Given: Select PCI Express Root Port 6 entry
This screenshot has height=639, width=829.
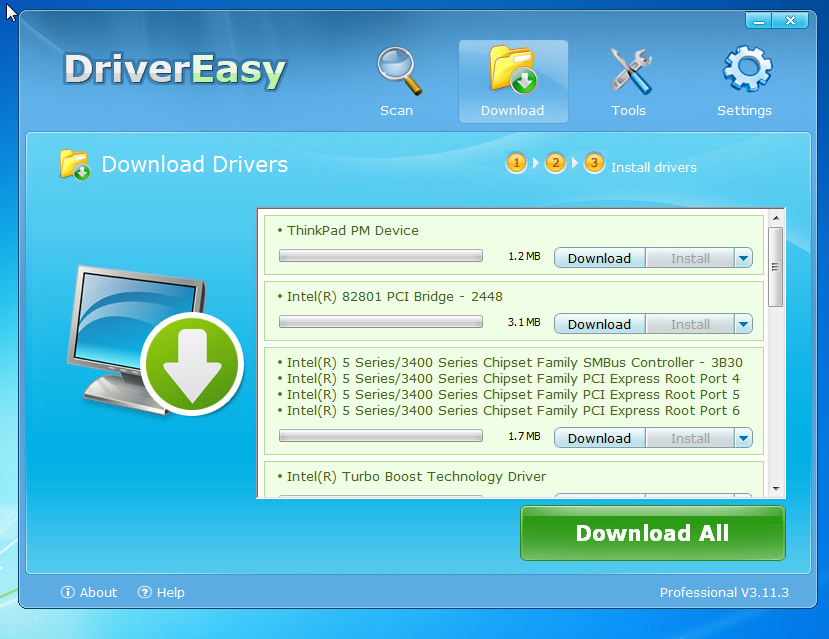Looking at the screenshot, I should (x=513, y=411).
